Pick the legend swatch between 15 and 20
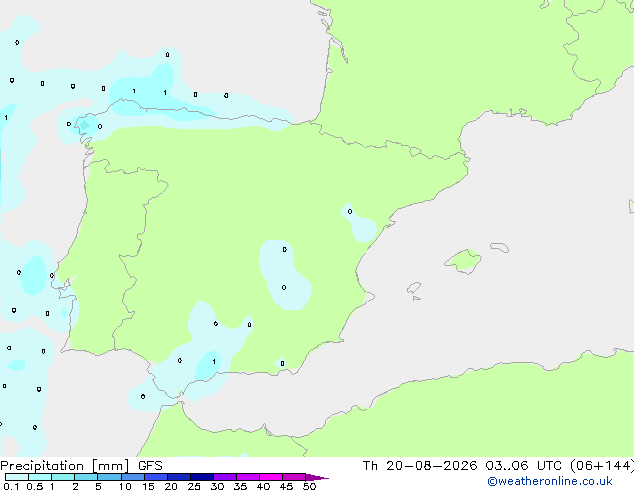This screenshot has width=634, height=490. 156,477
